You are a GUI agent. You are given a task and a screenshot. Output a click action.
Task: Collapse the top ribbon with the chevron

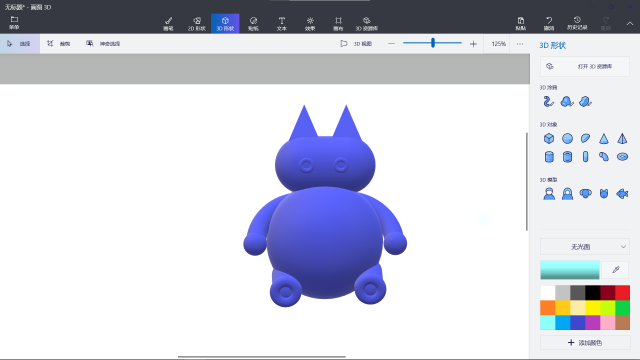pos(630,24)
